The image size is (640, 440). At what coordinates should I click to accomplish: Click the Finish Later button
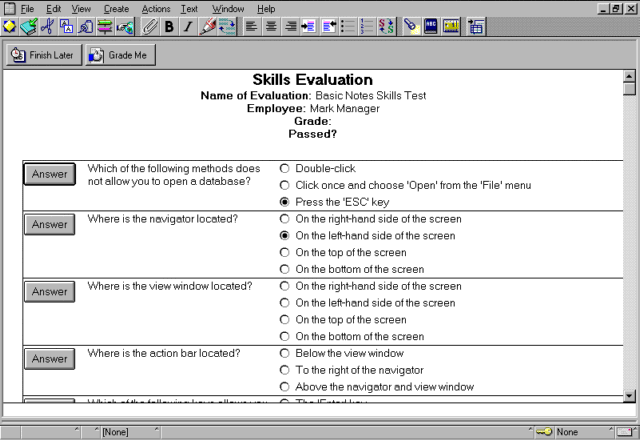pos(44,55)
